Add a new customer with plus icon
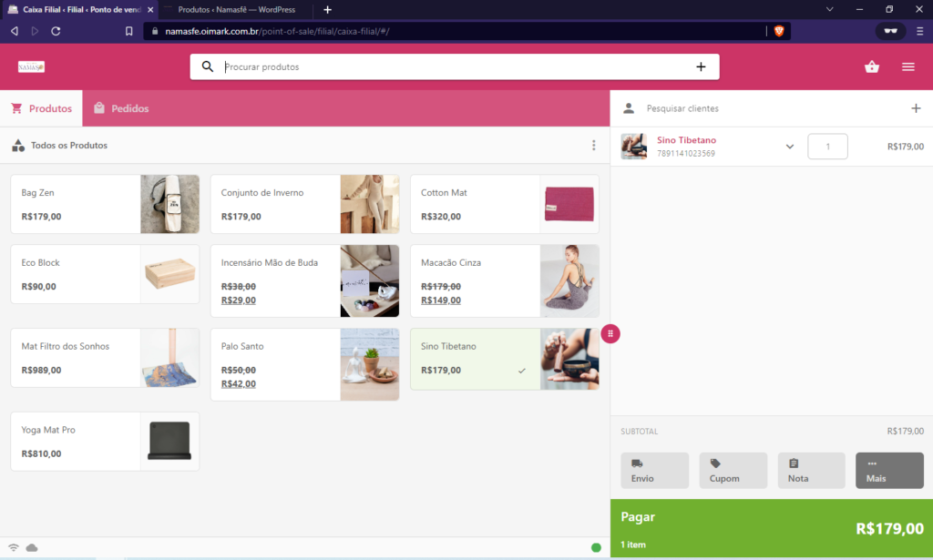Image resolution: width=933 pixels, height=560 pixels. point(916,108)
